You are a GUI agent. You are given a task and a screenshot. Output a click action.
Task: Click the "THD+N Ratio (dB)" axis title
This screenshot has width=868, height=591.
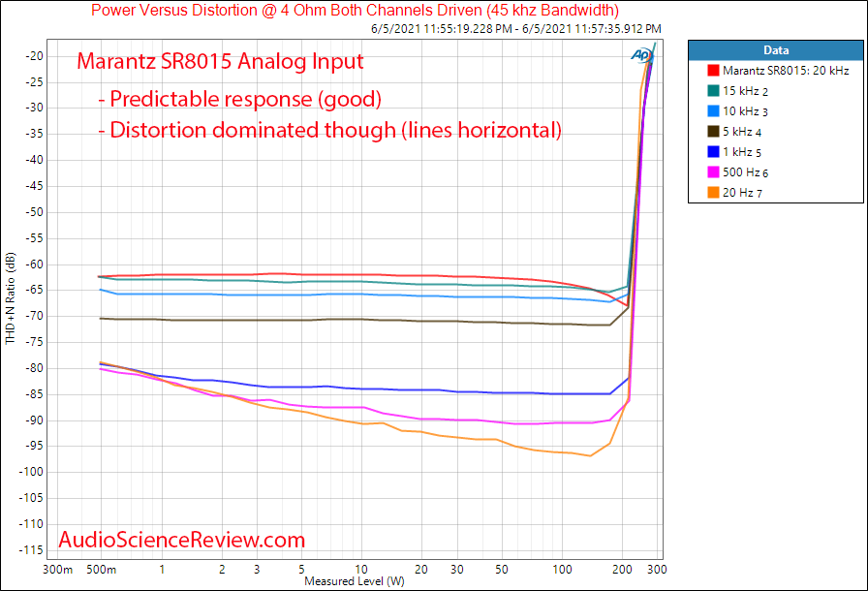[11, 298]
